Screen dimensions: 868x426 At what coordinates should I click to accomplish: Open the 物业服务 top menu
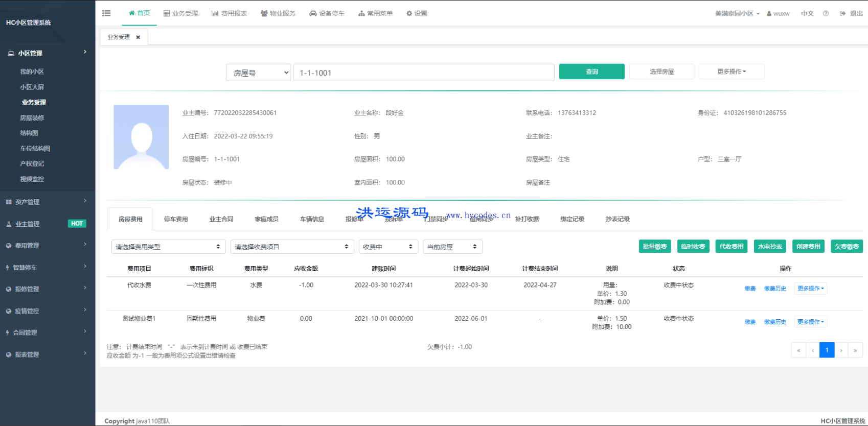pos(278,13)
